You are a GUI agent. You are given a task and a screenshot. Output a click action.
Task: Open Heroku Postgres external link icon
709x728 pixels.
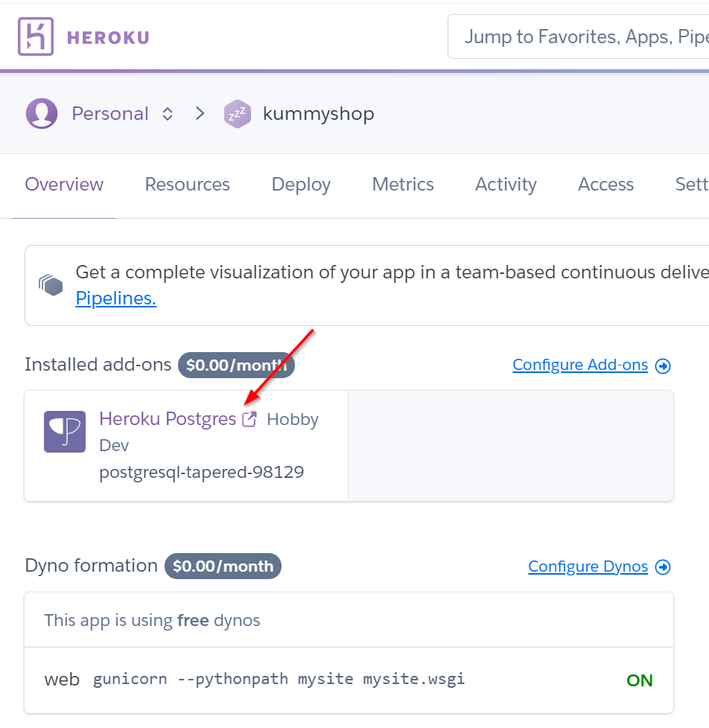(249, 419)
